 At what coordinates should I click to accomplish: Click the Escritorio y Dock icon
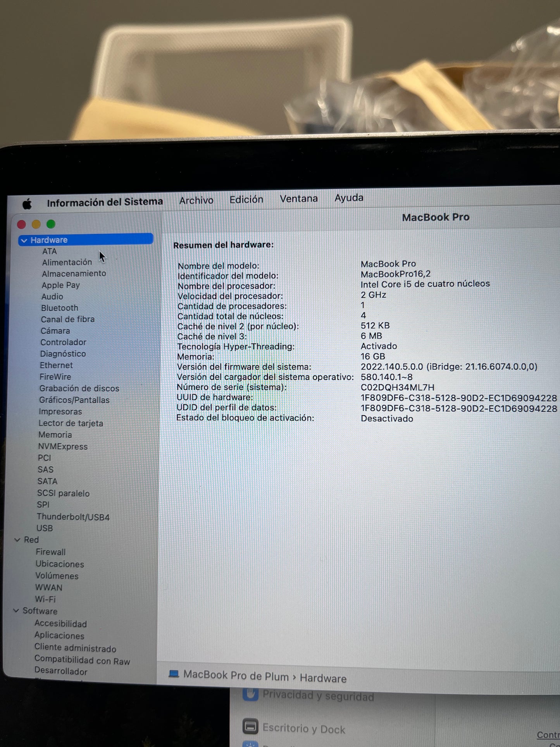point(250,726)
